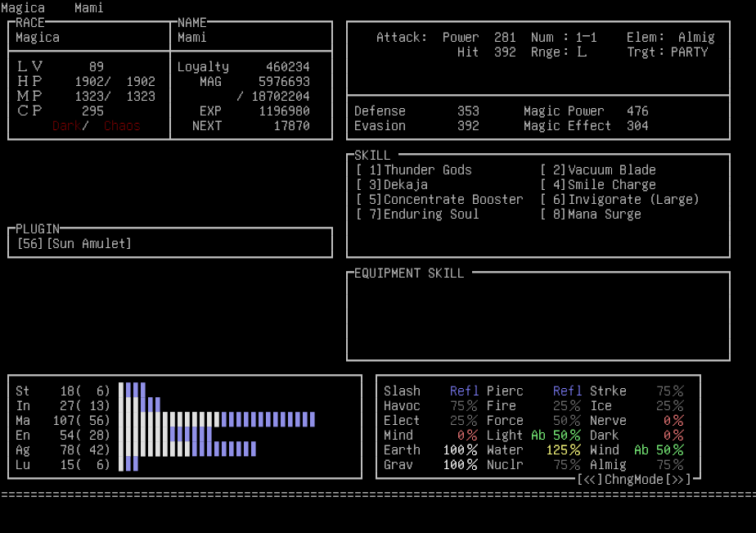Click the Attack Power value 281
Viewport: 756px width, 533px height.
coord(505,37)
